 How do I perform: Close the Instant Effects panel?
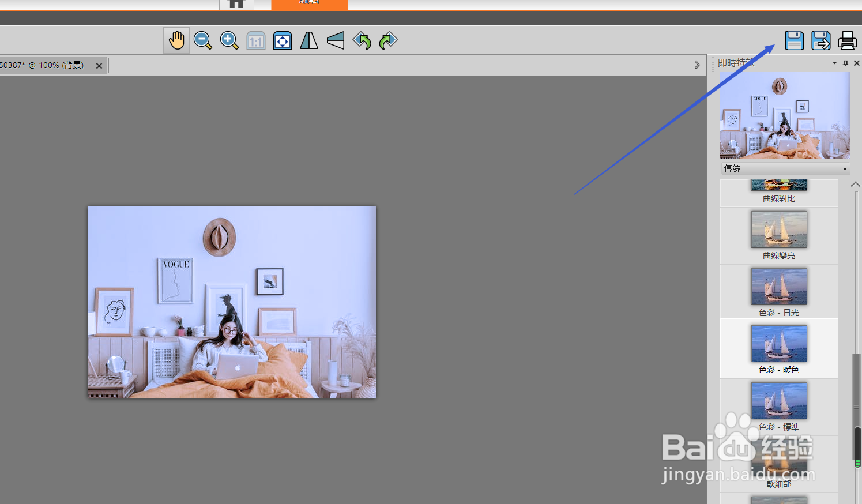tap(856, 63)
